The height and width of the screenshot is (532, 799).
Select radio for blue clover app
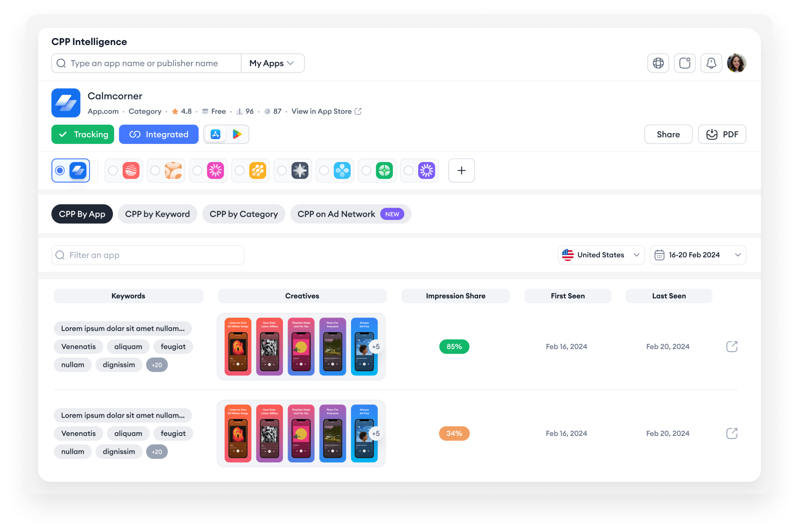pos(324,170)
